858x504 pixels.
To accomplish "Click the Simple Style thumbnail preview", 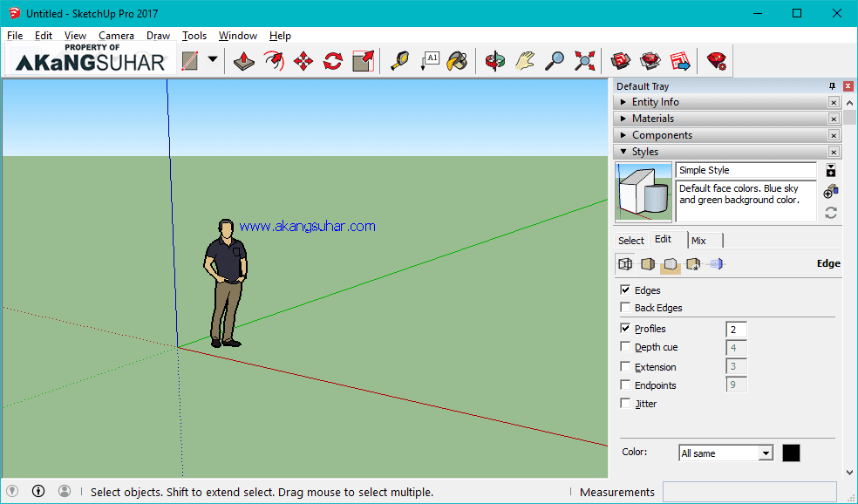I will (x=643, y=192).
